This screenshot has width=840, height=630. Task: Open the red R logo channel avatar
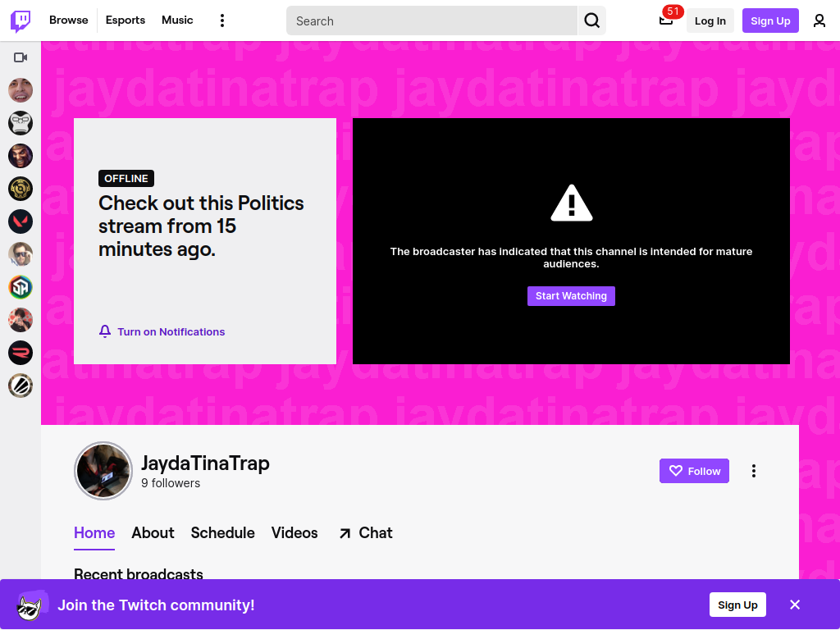21,353
